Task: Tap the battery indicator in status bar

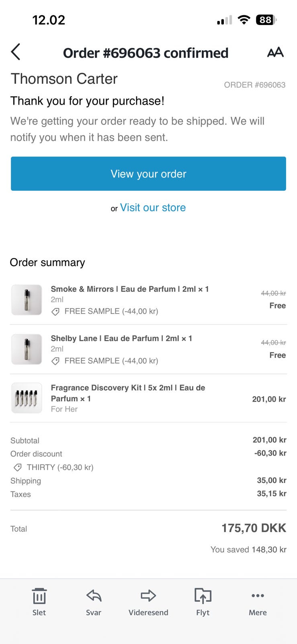Action: pyautogui.click(x=266, y=20)
